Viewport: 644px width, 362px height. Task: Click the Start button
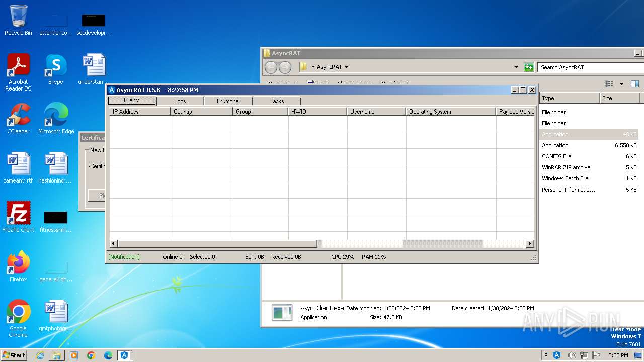click(14, 355)
